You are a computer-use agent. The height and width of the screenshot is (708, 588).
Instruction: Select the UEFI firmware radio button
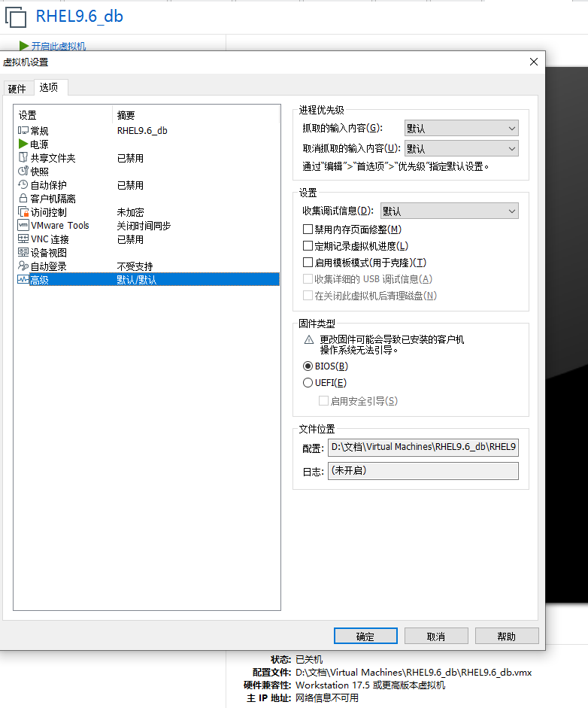(308, 383)
